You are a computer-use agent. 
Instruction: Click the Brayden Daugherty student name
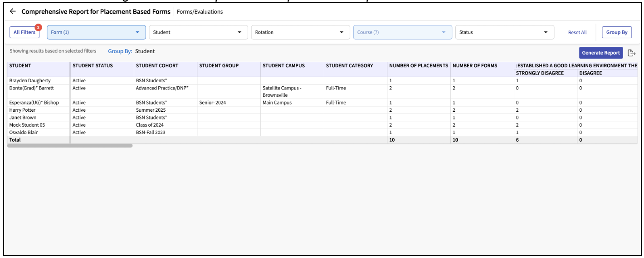30,81
